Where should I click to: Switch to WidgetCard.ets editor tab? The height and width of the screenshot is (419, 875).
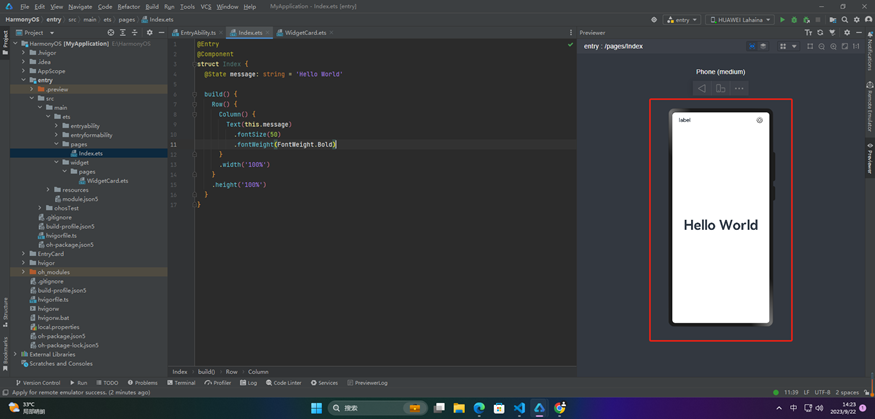[305, 33]
